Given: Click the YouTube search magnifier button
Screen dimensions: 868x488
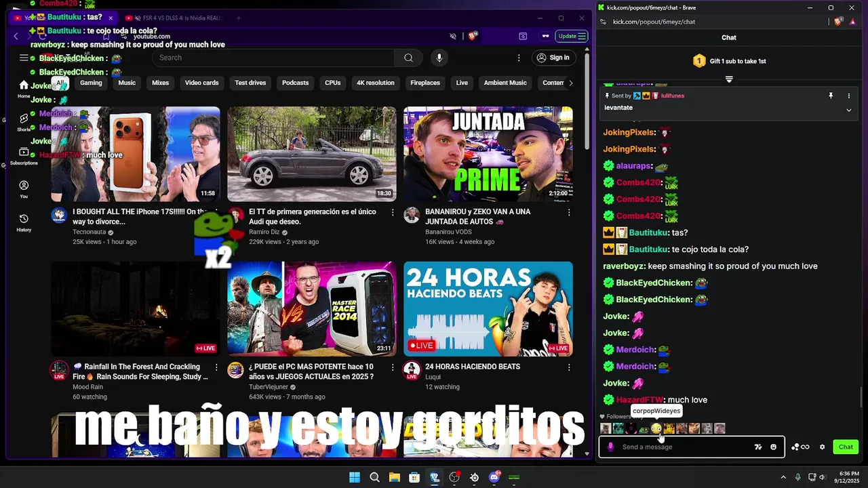Looking at the screenshot, I should click(408, 58).
